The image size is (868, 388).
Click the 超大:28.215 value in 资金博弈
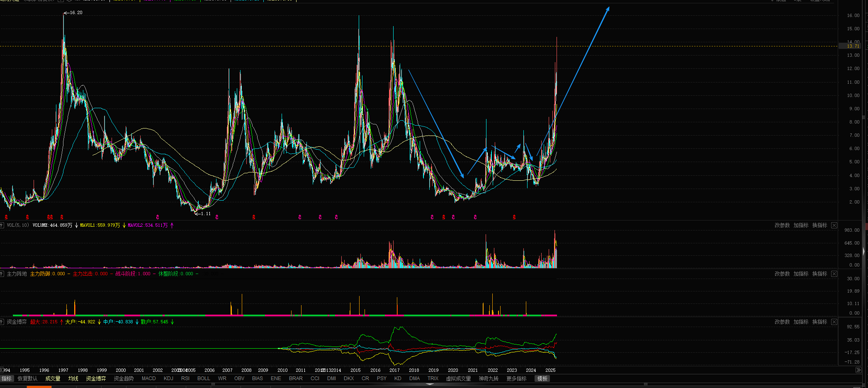coord(44,322)
